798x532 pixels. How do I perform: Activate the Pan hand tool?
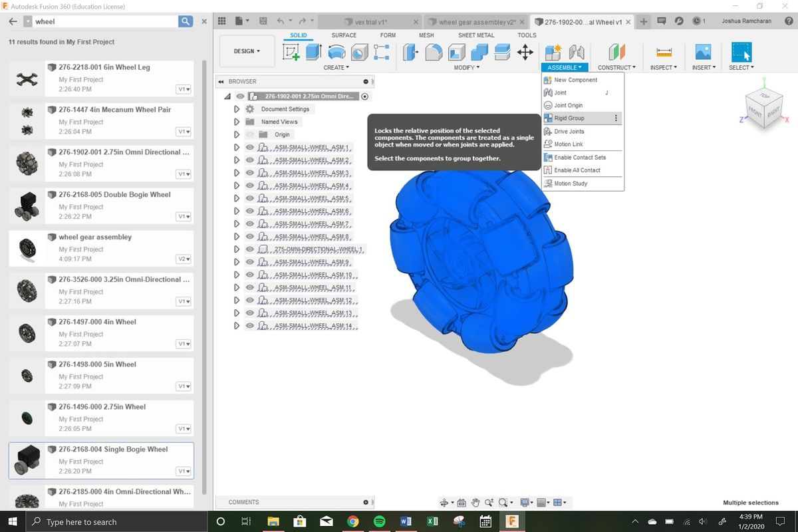click(475, 503)
